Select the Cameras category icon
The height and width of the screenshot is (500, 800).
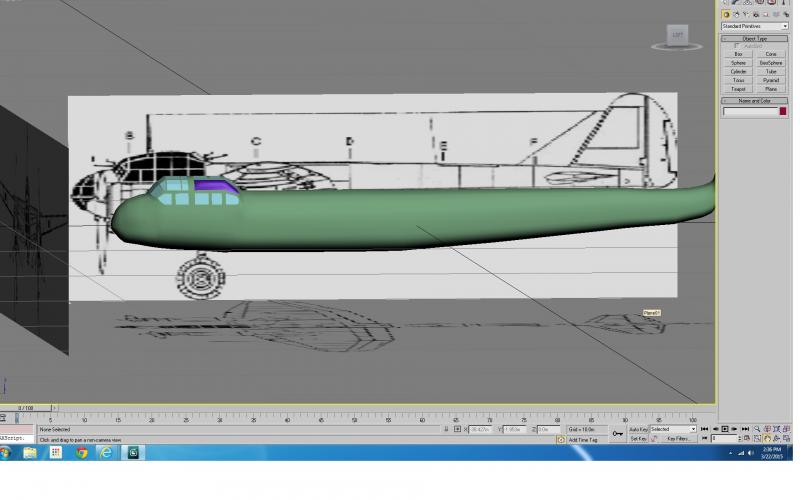click(x=756, y=15)
